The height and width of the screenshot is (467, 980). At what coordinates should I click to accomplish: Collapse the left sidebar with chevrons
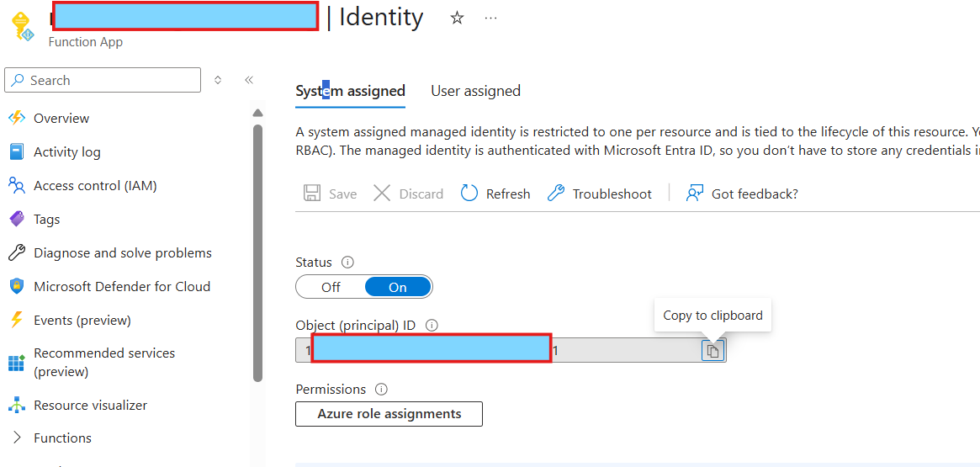[249, 80]
